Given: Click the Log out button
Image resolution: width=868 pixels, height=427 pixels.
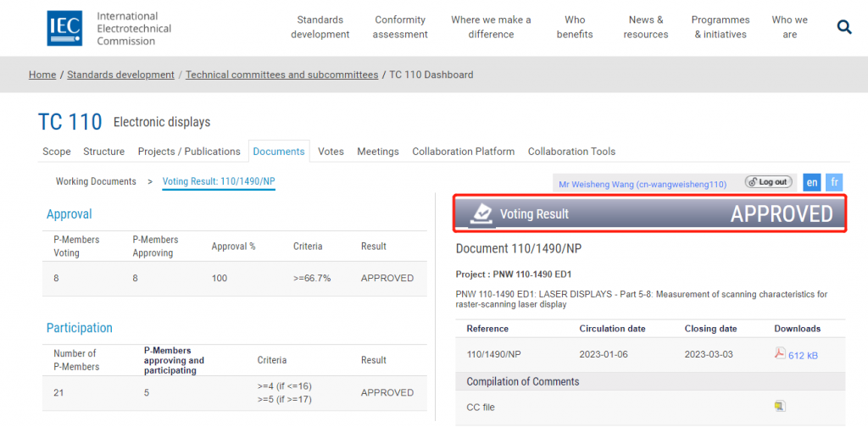Looking at the screenshot, I should 768,182.
